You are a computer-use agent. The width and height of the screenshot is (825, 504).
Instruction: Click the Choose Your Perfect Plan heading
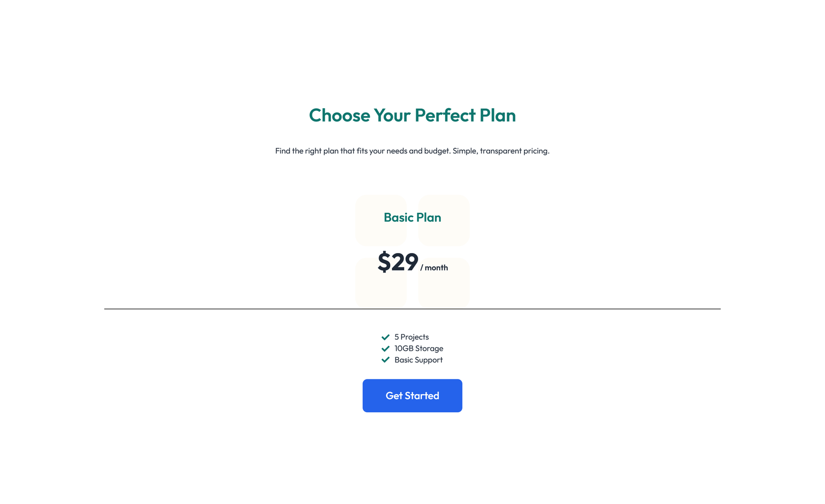click(x=412, y=115)
